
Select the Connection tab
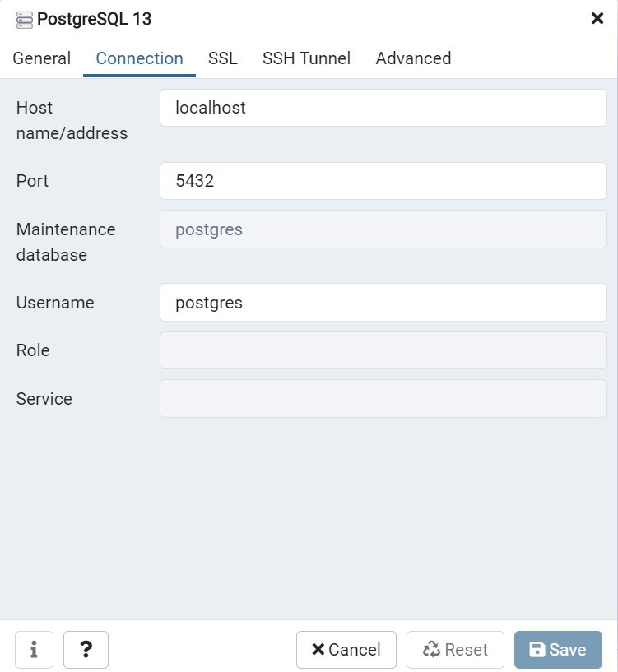pos(139,58)
